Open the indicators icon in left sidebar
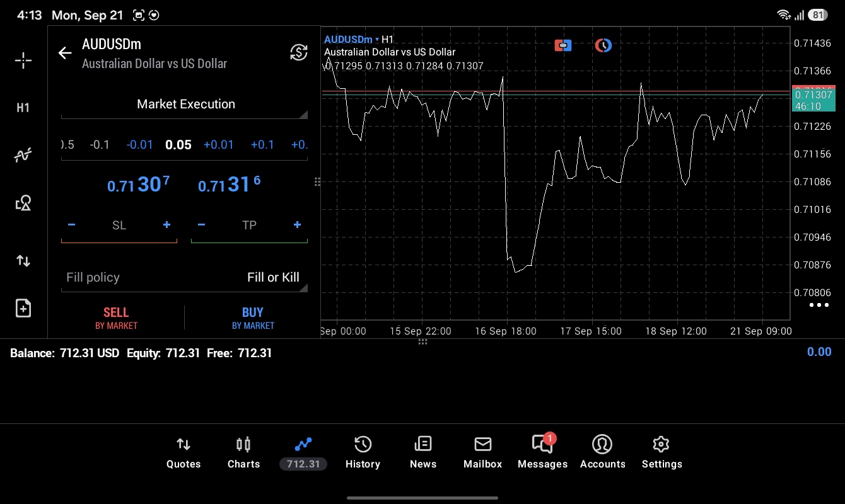 (x=23, y=155)
